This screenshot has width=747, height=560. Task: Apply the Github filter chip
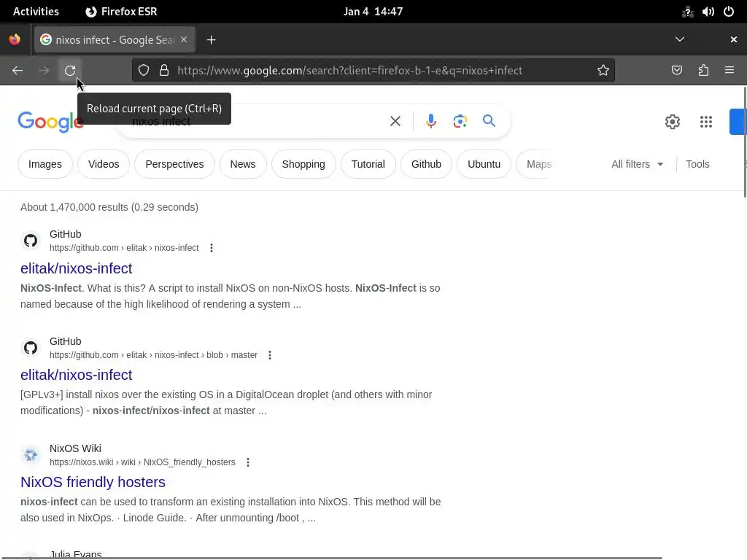tap(426, 164)
